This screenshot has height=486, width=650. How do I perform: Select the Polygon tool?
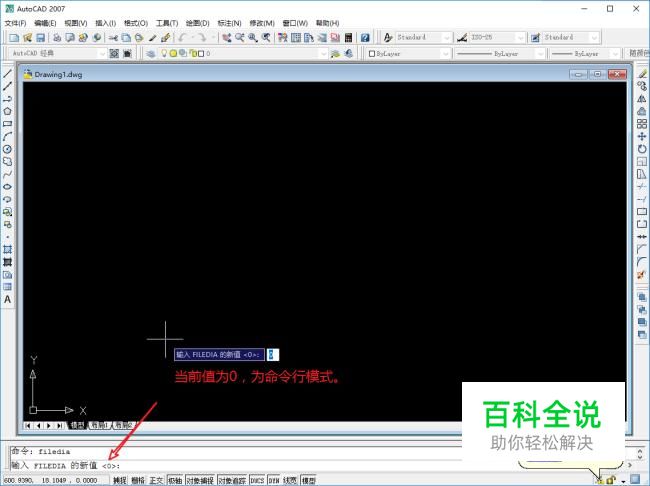coord(7,111)
